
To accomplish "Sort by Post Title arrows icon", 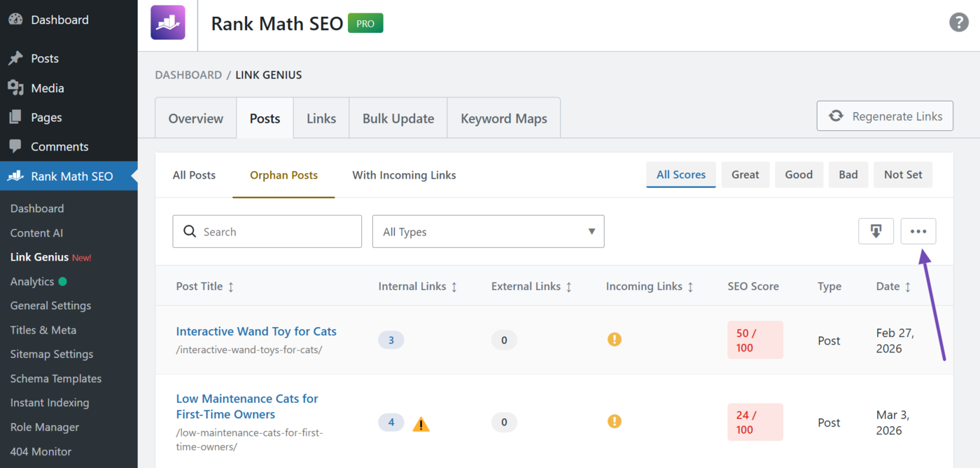I will coord(231,287).
